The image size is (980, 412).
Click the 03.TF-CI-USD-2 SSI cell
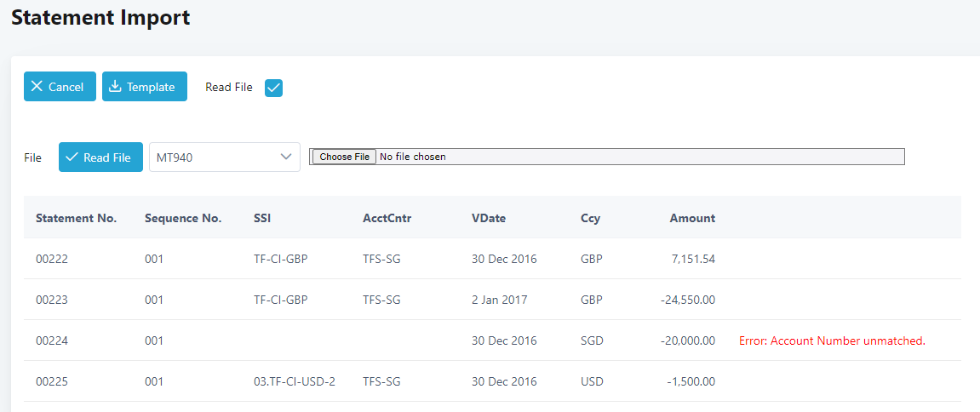pos(295,381)
